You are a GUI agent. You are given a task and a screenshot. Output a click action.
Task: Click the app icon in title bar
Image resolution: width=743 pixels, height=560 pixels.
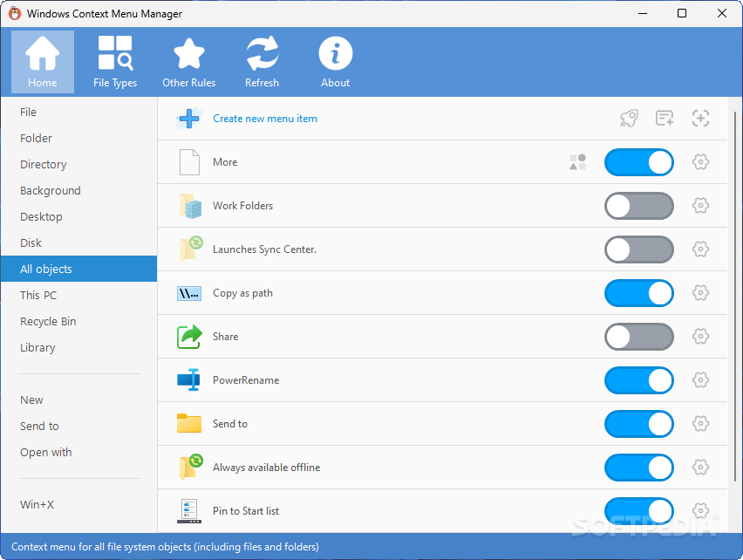(x=15, y=13)
